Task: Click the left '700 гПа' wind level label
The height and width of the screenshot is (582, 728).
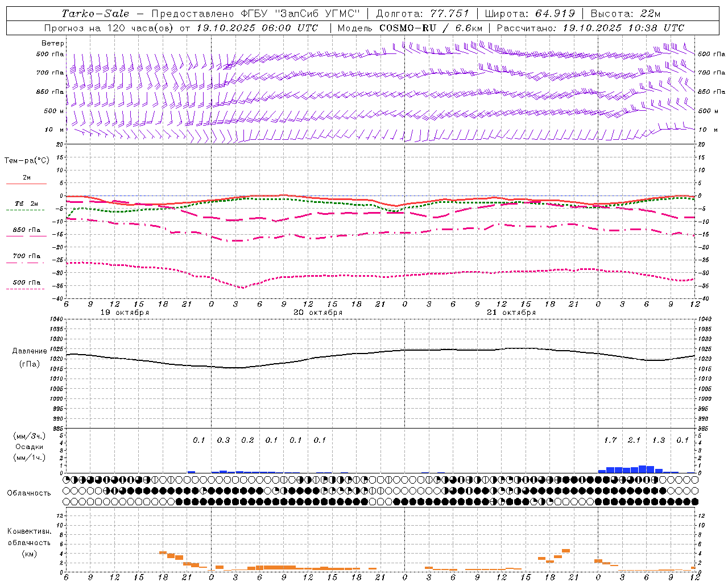Action: click(x=50, y=73)
